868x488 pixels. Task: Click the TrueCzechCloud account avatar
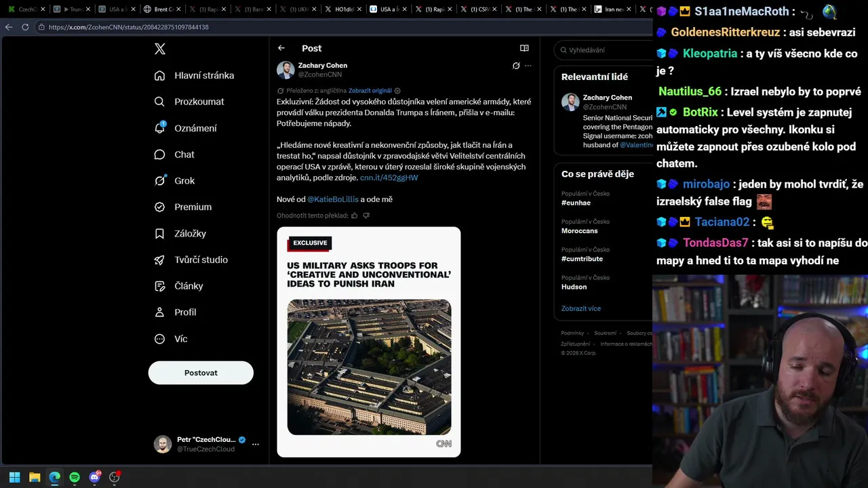(x=163, y=444)
